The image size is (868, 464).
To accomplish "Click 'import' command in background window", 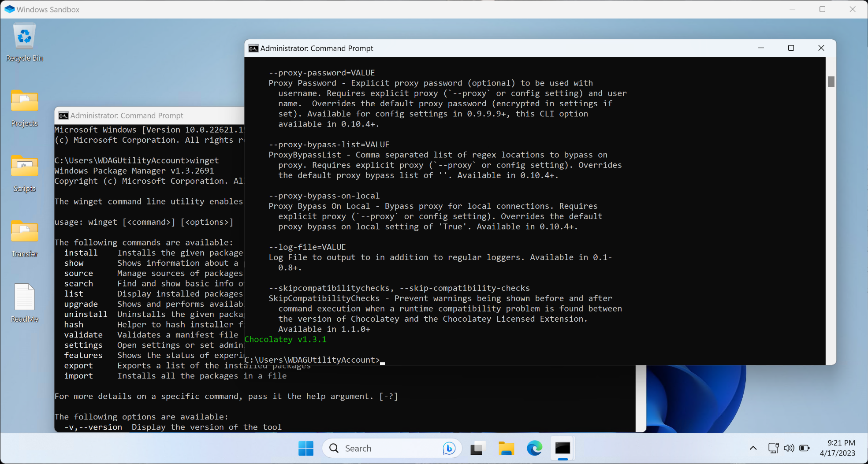I will (x=78, y=376).
